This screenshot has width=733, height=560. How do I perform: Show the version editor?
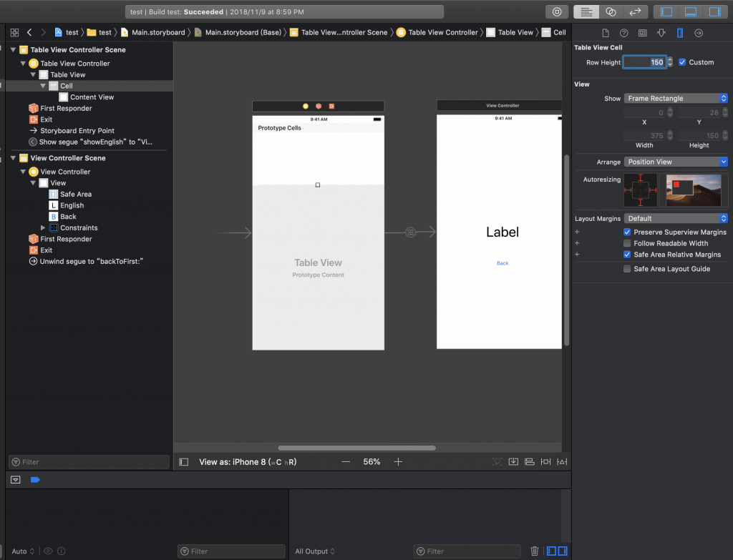[636, 11]
